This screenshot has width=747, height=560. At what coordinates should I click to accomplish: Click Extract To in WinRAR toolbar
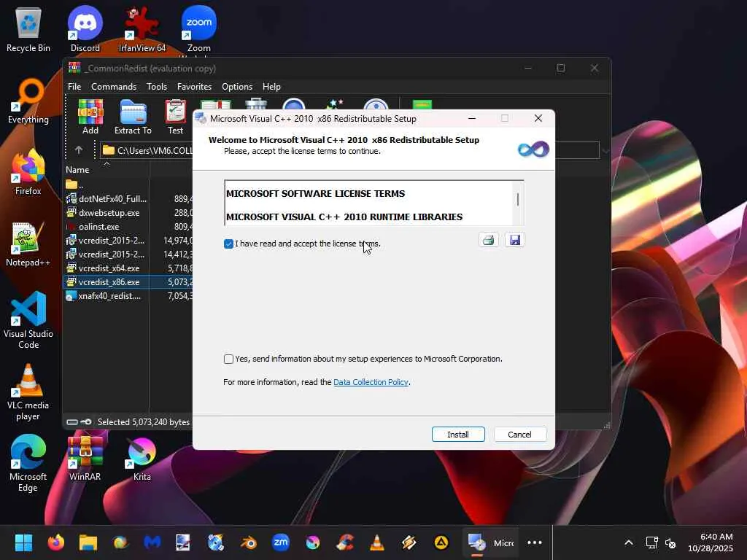tap(133, 117)
